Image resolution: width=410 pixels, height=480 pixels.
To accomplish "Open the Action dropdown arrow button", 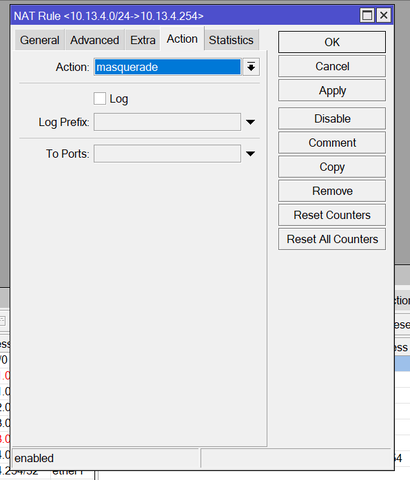I will click(x=251, y=67).
